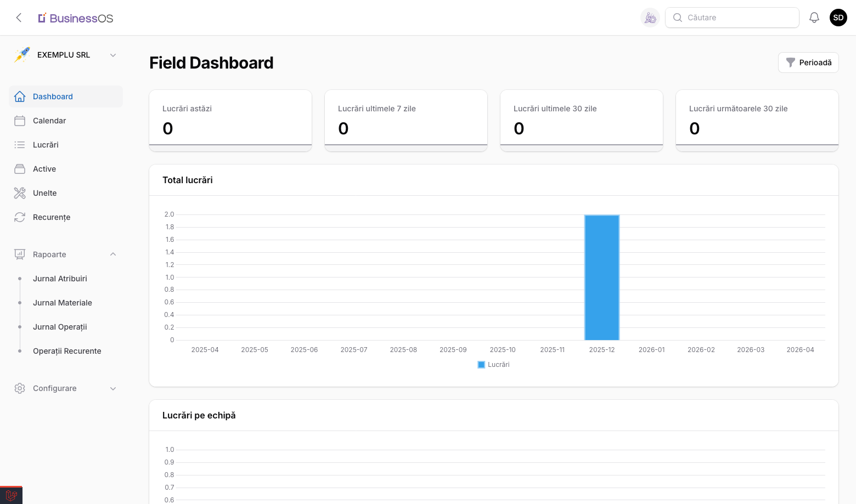This screenshot has width=856, height=504.
Task: Click the Perioadă filter button
Action: point(808,63)
